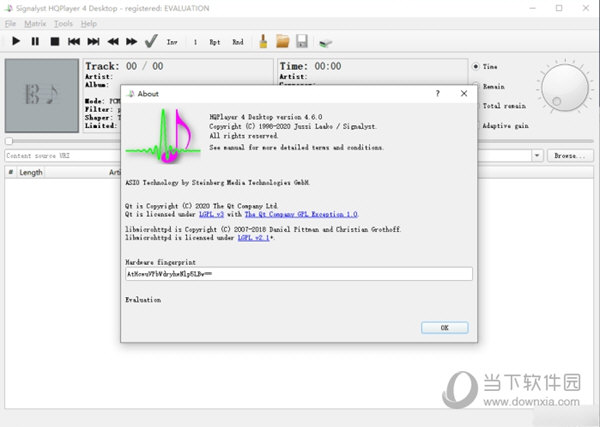Select the Total remain option
This screenshot has height=427, width=600.
tap(504, 106)
